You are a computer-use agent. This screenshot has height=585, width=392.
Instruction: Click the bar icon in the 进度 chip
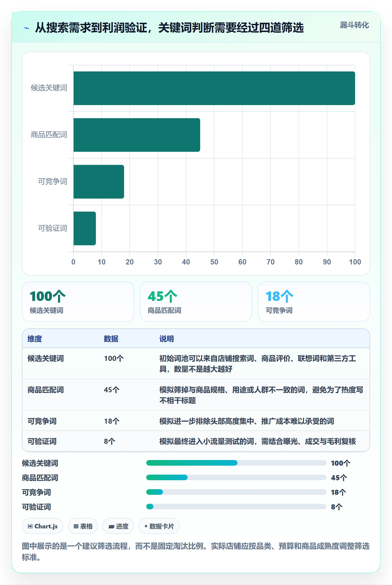coord(111,527)
